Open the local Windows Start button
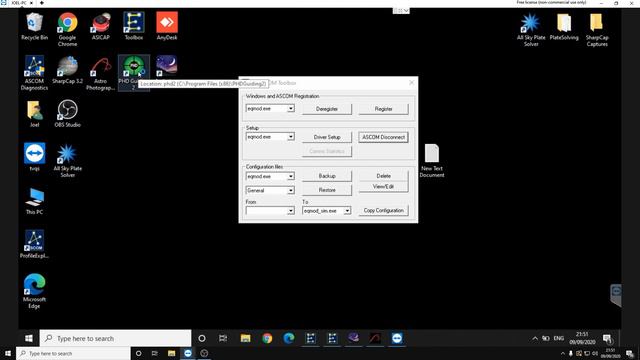The width and height of the screenshot is (640, 360). point(8,353)
